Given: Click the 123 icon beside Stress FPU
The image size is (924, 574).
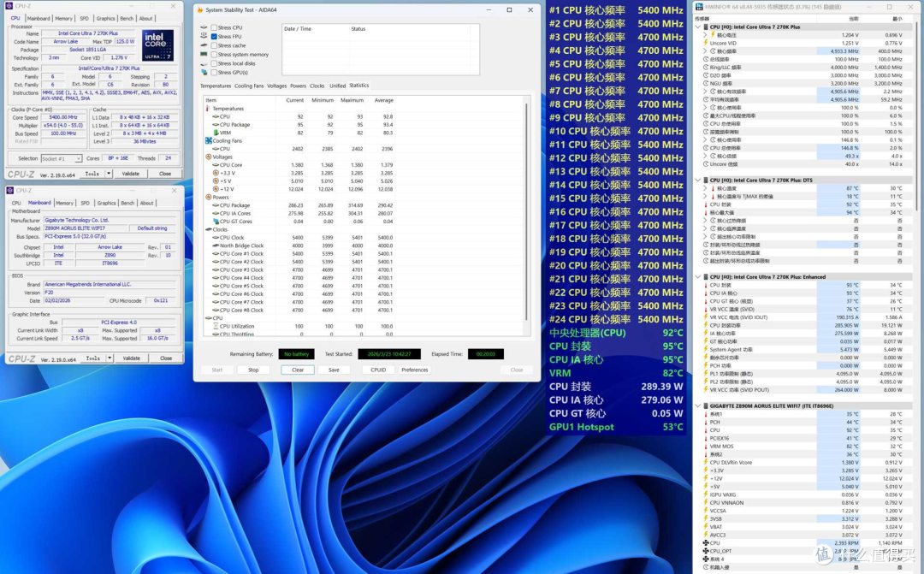Looking at the screenshot, I should point(204,36).
